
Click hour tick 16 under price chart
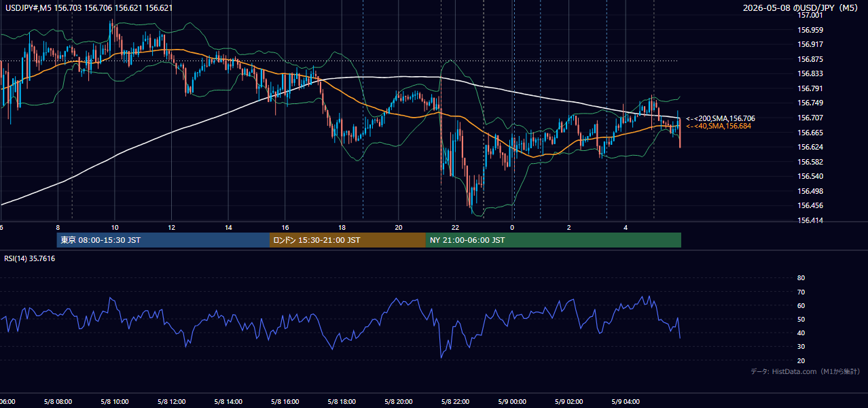coord(285,228)
